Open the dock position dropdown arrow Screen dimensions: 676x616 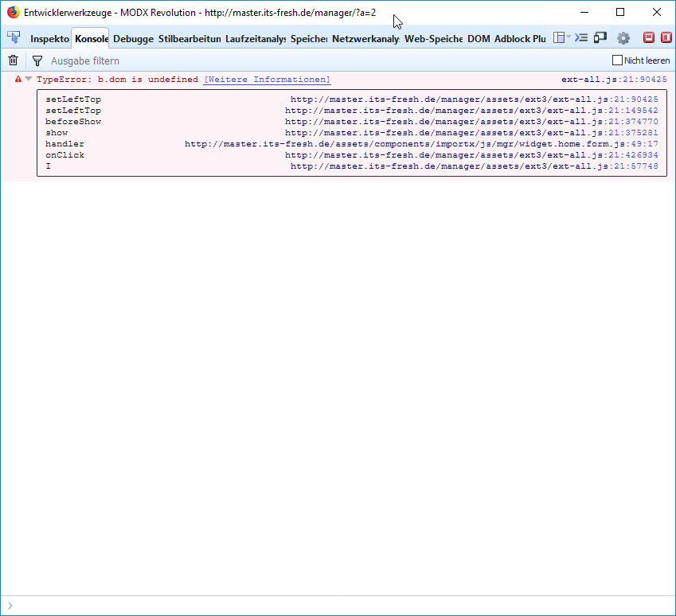pyautogui.click(x=569, y=37)
